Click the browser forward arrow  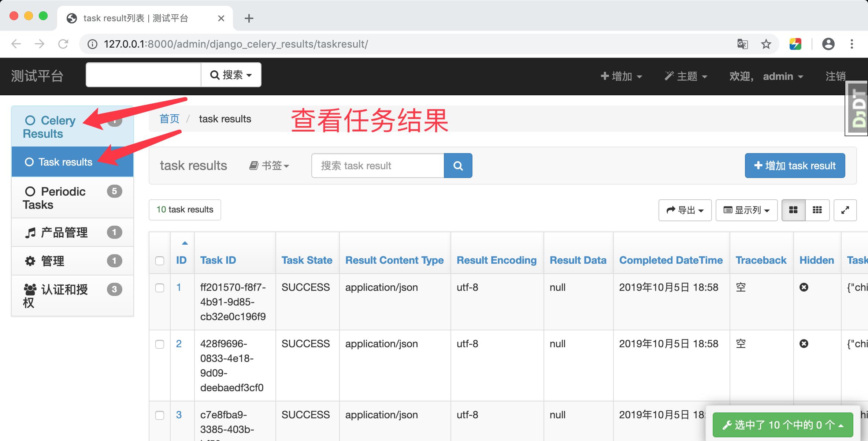[x=40, y=44]
